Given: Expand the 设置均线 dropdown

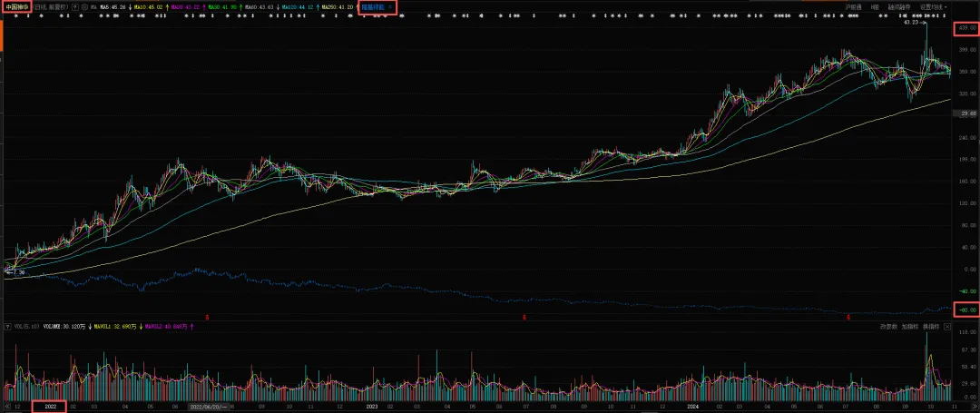Looking at the screenshot, I should pyautogui.click(x=933, y=7).
